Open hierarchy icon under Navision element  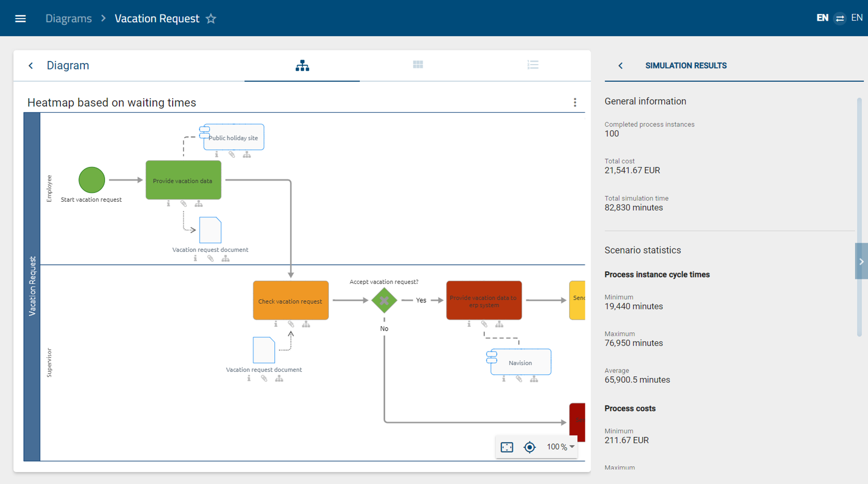(x=534, y=379)
